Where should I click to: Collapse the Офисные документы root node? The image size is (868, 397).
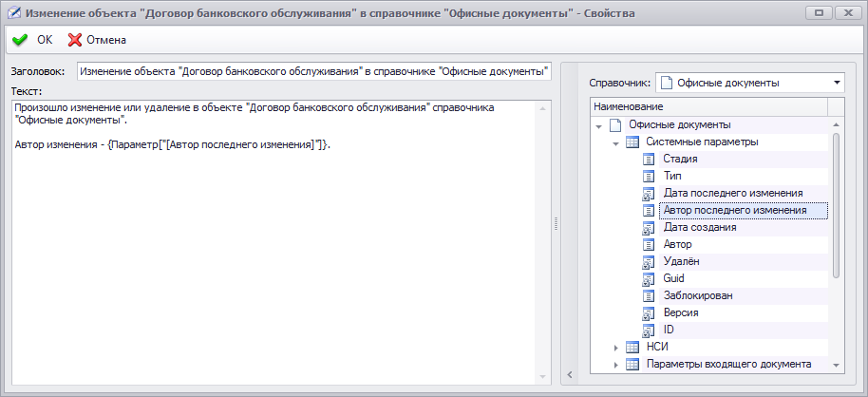click(598, 125)
